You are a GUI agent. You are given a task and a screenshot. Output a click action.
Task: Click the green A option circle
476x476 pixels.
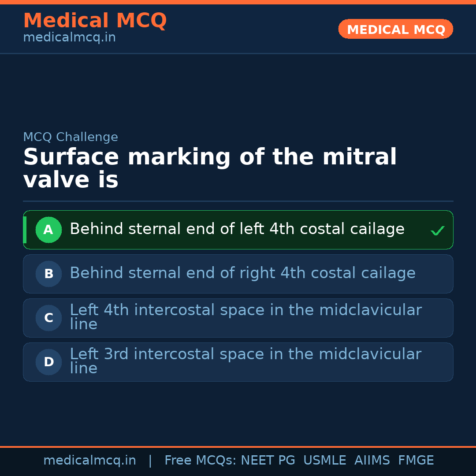point(48,230)
